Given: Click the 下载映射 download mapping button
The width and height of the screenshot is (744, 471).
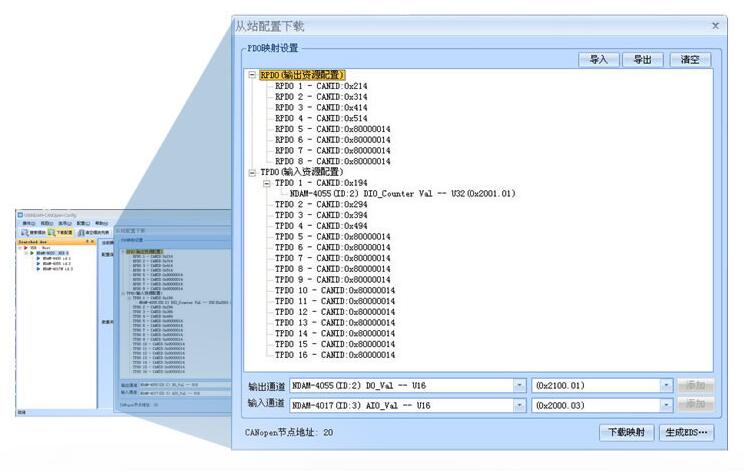Looking at the screenshot, I should click(x=628, y=433).
